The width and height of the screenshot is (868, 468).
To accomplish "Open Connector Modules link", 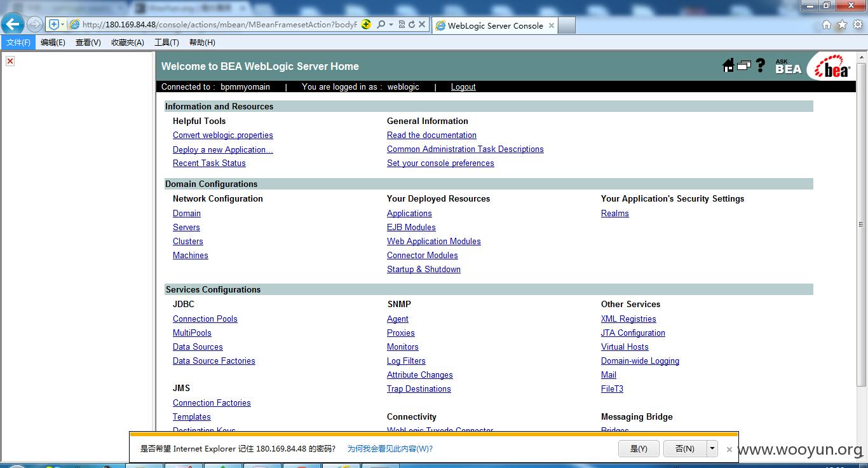I will (423, 256).
